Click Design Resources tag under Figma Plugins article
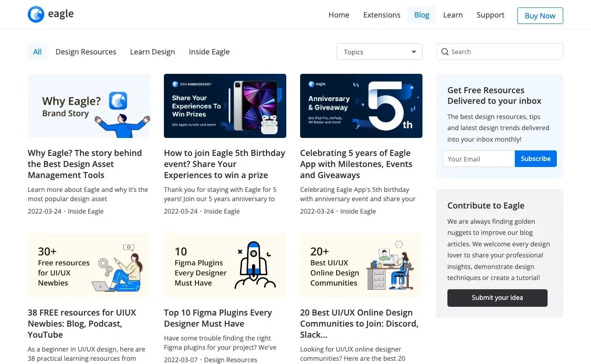The width and height of the screenshot is (591, 364). pyautogui.click(x=231, y=360)
